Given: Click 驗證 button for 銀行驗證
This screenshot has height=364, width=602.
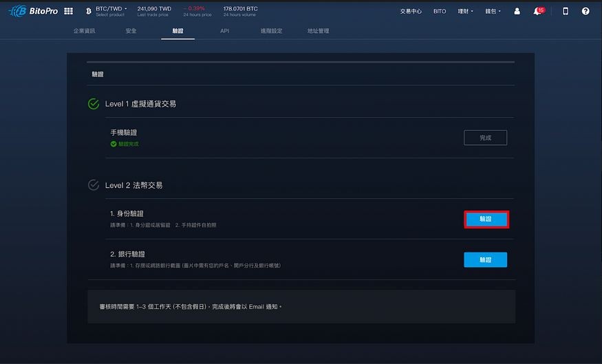Looking at the screenshot, I should coord(485,260).
